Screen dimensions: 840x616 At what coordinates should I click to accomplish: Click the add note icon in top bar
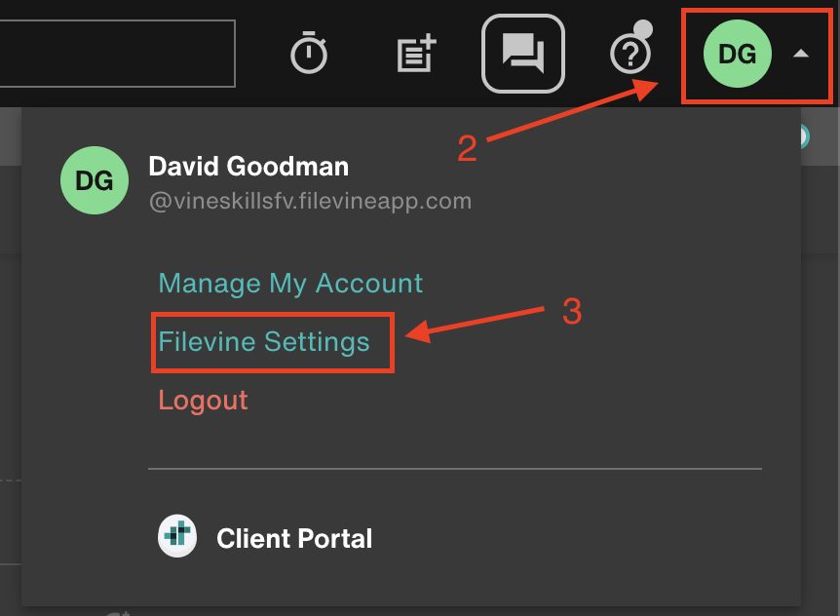pyautogui.click(x=416, y=54)
